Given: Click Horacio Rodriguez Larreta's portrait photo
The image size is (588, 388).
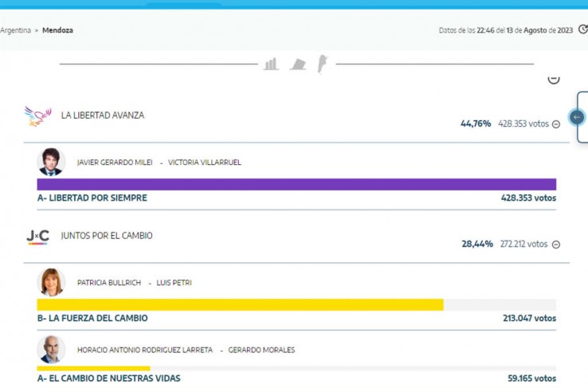Looking at the screenshot, I should [x=51, y=350].
